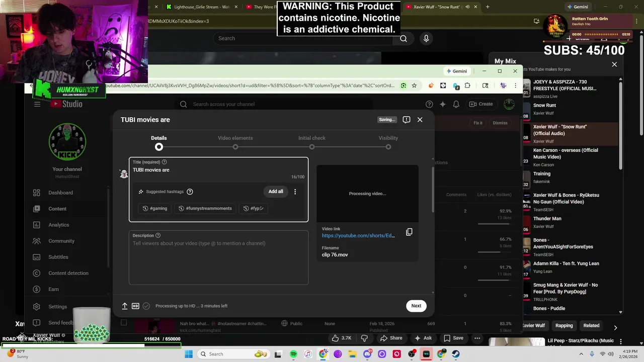Click Google Lens icon in address bar
Viewport: 644px width, 362px height.
click(403, 85)
